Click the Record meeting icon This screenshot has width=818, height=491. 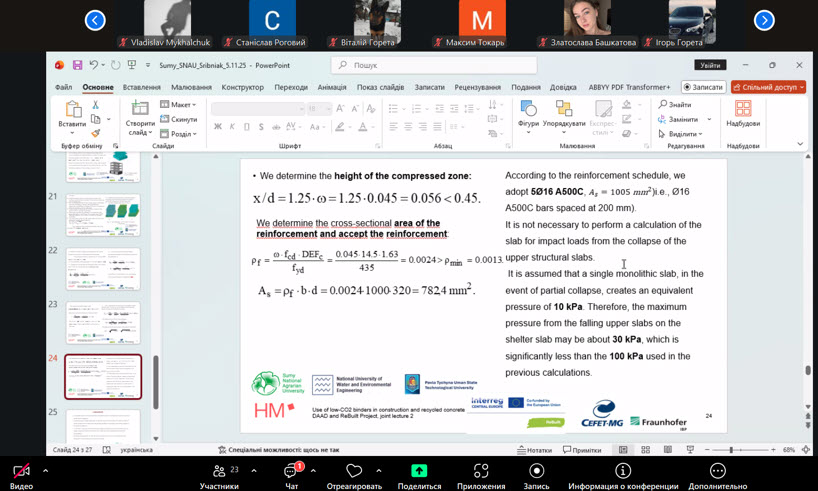(536, 470)
